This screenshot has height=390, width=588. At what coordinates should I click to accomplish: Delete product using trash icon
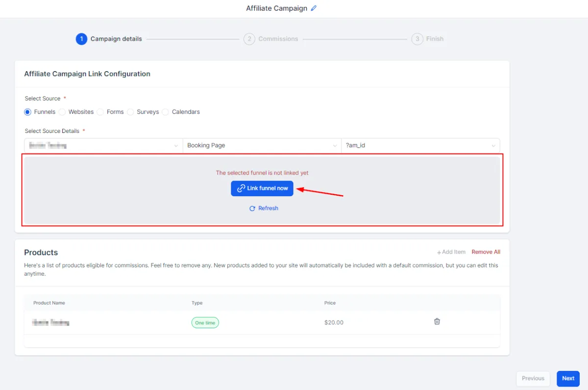[x=437, y=322]
